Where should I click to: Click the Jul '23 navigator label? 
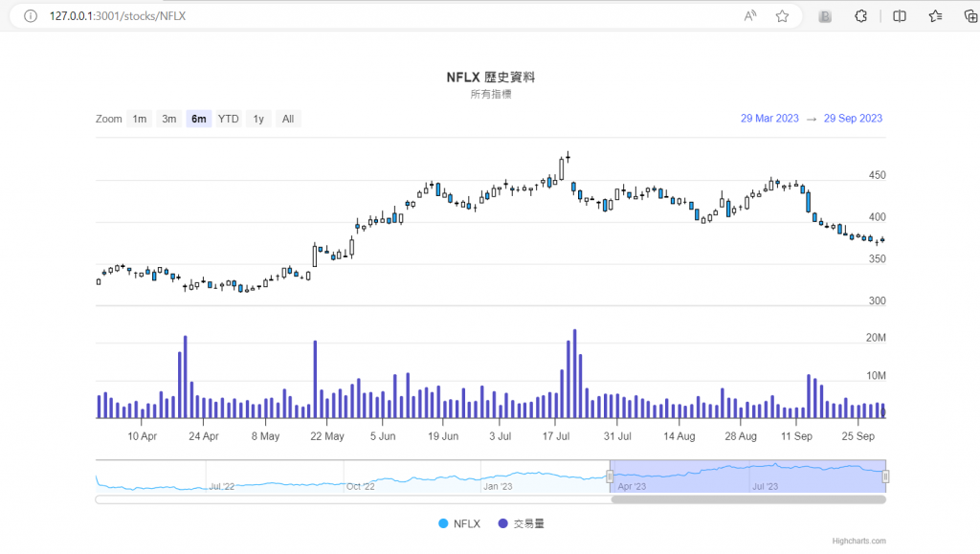(765, 487)
